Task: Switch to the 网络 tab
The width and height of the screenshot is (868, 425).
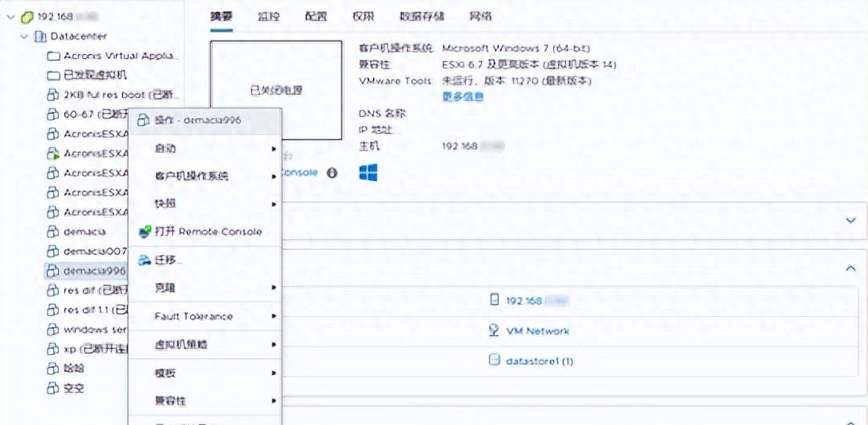Action: (480, 16)
